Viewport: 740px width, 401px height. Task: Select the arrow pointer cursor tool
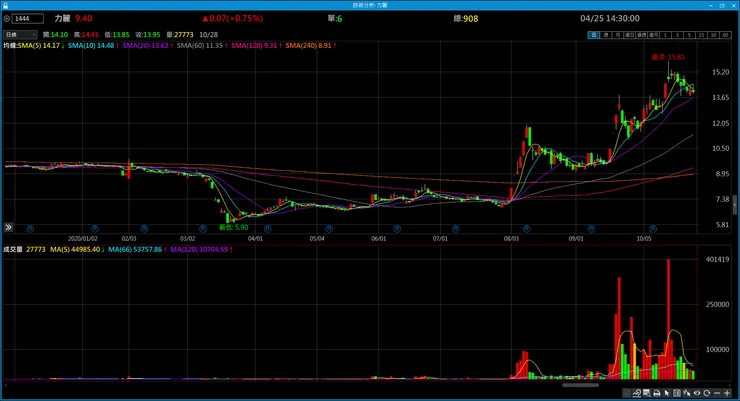[666, 393]
